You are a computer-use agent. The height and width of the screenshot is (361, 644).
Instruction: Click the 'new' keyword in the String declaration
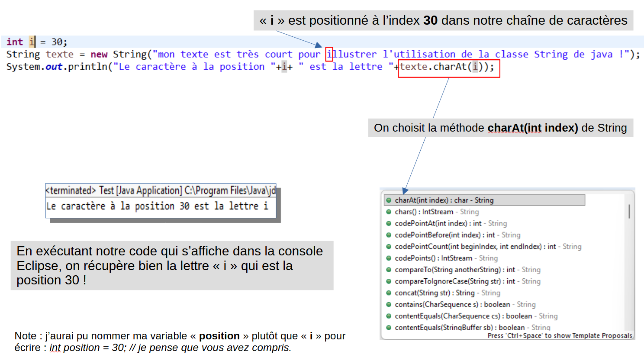click(99, 55)
